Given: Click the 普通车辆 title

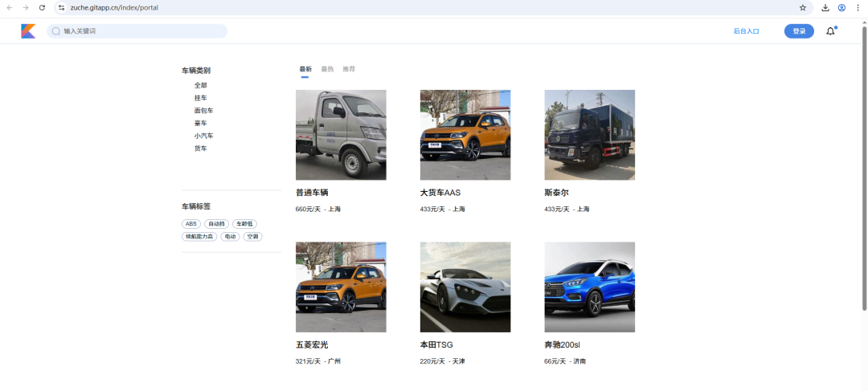Looking at the screenshot, I should click(x=312, y=193).
